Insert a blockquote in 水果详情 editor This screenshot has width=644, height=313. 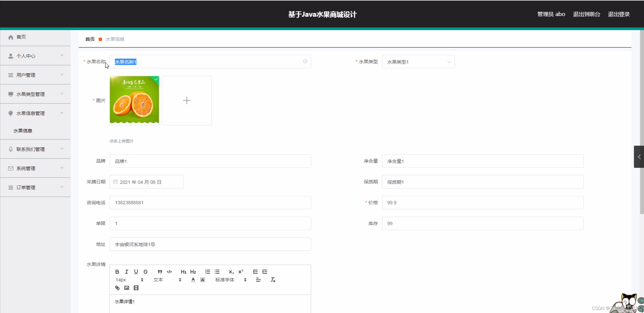tap(160, 271)
